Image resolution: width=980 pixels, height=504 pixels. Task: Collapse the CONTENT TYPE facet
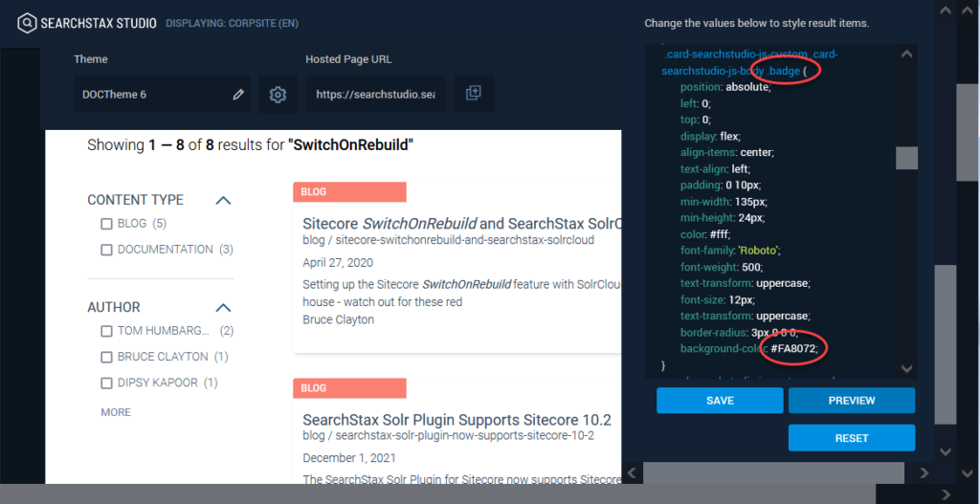tap(223, 201)
